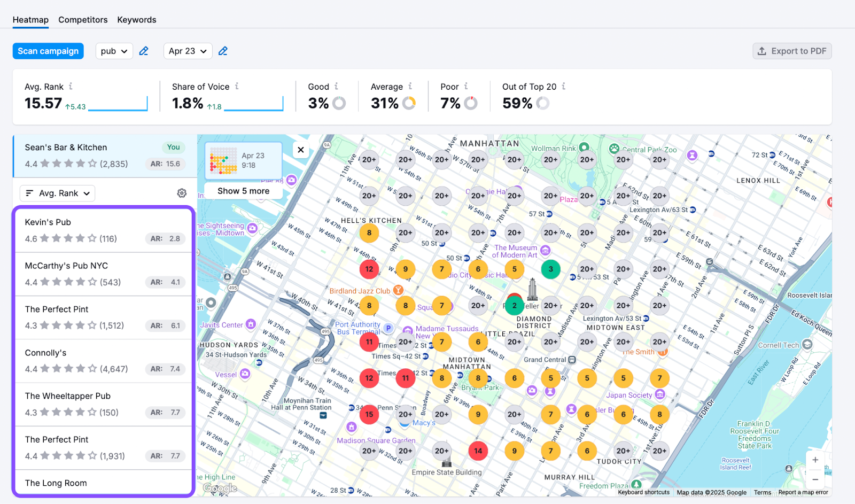Select the green rank 3 map pin
This screenshot has width=855, height=504.
pyautogui.click(x=550, y=269)
